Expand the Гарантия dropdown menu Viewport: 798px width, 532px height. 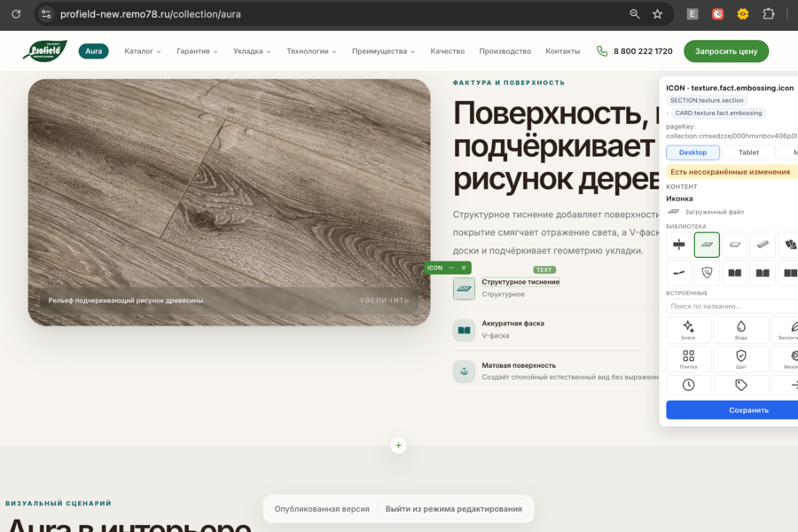pos(197,51)
